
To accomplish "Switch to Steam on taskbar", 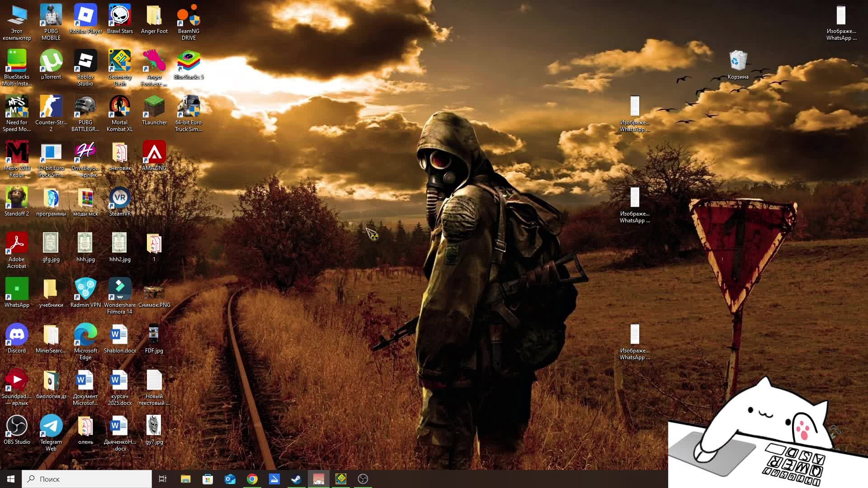I will click(x=297, y=479).
